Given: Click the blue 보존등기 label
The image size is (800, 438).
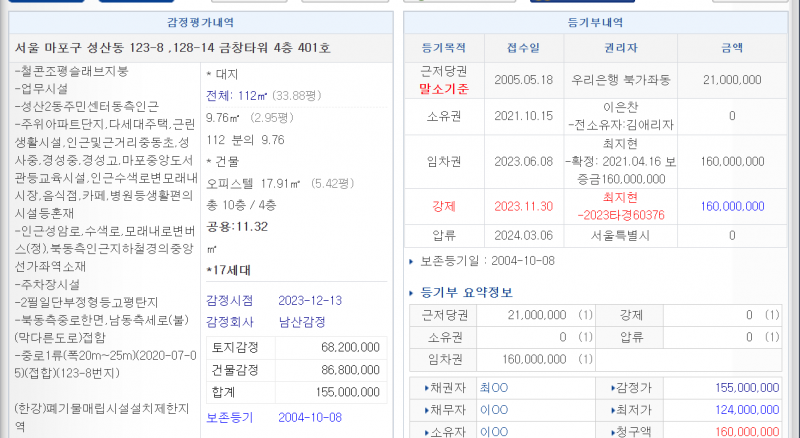Looking at the screenshot, I should [x=230, y=418].
